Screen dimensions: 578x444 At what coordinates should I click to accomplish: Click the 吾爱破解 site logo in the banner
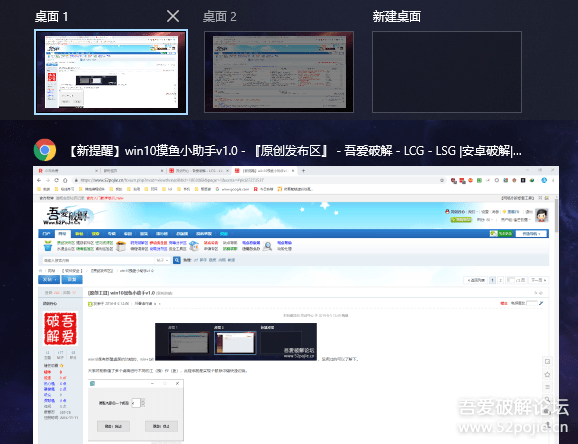click(x=67, y=216)
